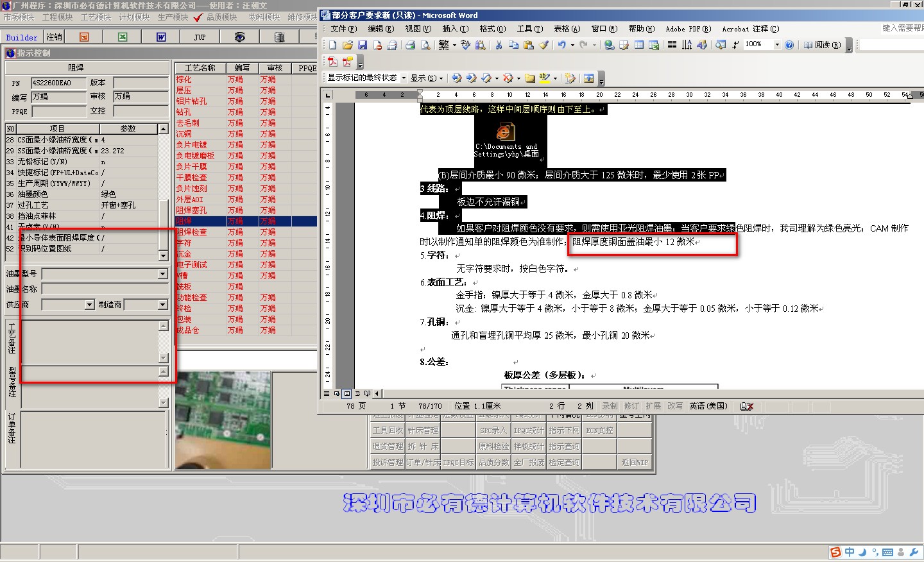The height and width of the screenshot is (562, 924).
Task: Click the Excel export icon in Builder toolbar
Action: (123, 37)
